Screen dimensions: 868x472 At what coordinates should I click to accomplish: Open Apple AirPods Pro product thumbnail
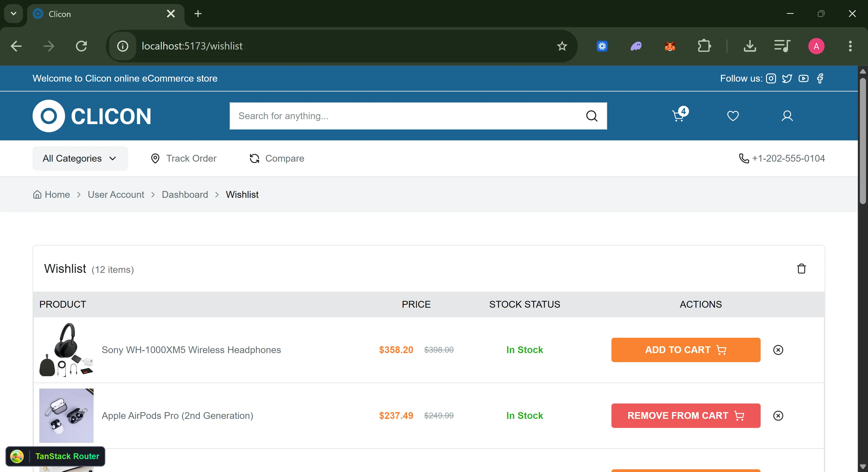[66, 415]
